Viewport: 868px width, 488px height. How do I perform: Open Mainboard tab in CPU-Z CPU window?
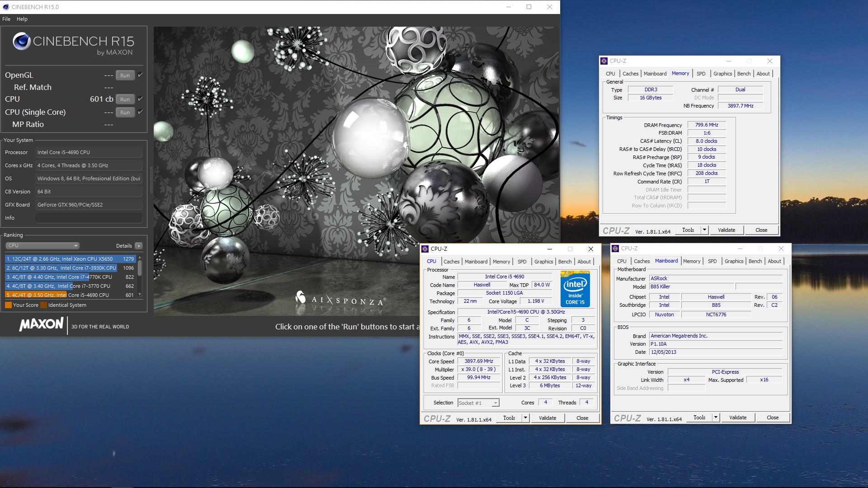(x=476, y=262)
